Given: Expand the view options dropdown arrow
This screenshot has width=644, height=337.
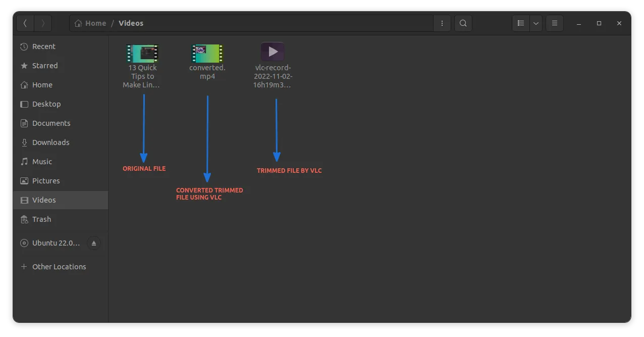Looking at the screenshot, I should point(536,23).
